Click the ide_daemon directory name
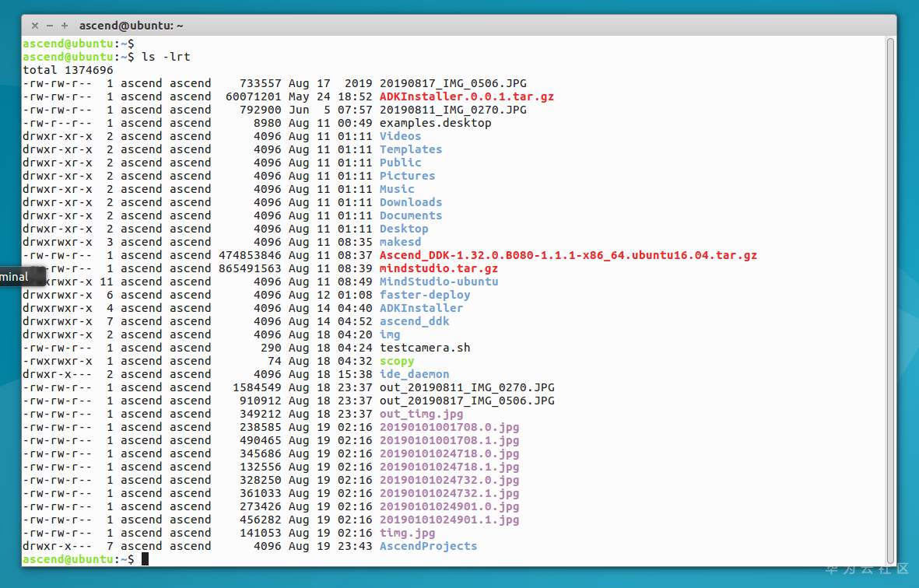This screenshot has width=919, height=588. (x=415, y=374)
